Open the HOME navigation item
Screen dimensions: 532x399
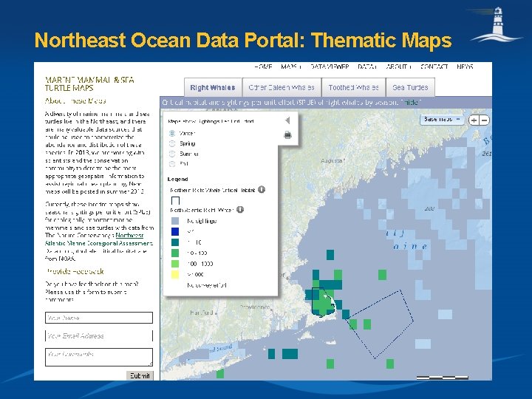coord(263,66)
